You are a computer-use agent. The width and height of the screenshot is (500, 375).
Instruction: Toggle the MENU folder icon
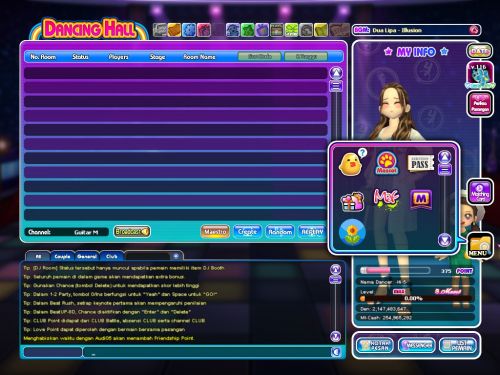pos(480,245)
